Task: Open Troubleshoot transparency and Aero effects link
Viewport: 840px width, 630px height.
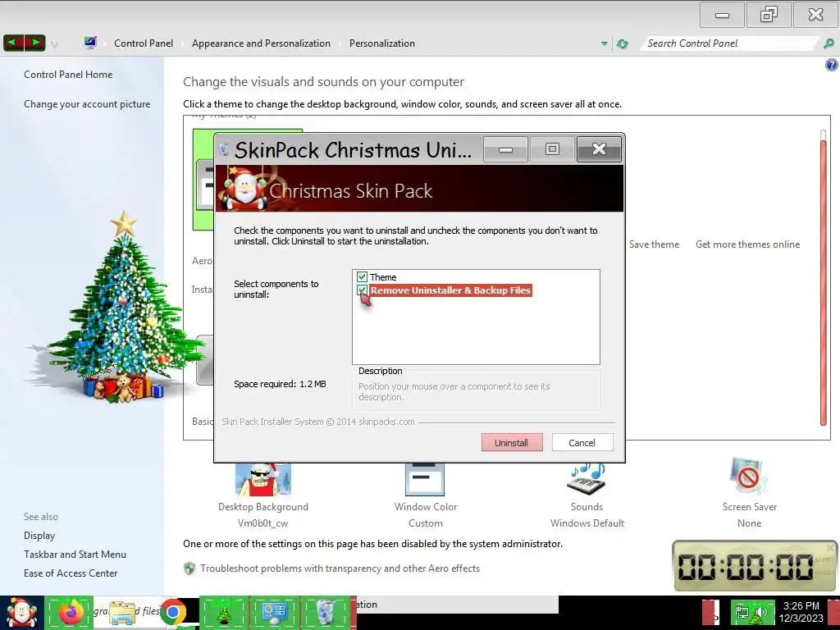Action: (x=340, y=568)
